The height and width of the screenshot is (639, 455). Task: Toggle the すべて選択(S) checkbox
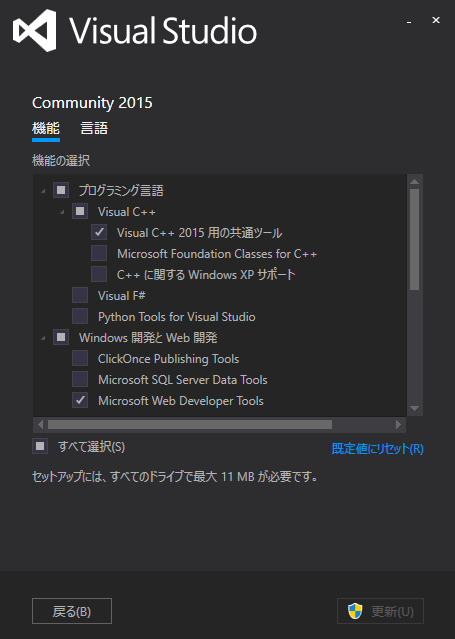[40, 446]
